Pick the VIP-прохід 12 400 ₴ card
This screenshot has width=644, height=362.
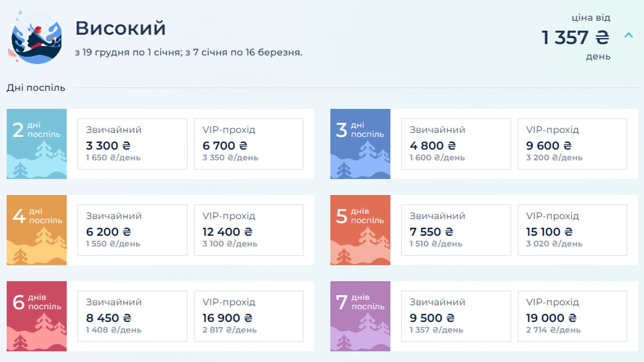click(248, 230)
